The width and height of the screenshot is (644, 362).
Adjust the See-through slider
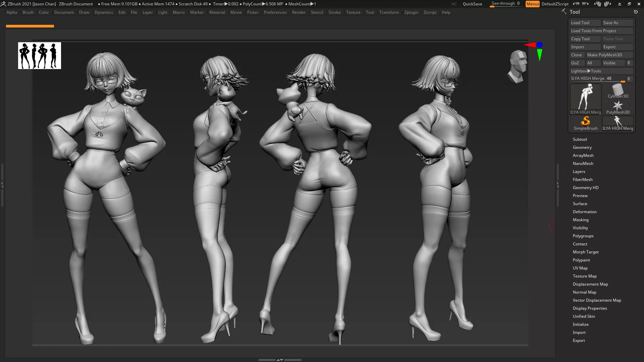click(505, 4)
